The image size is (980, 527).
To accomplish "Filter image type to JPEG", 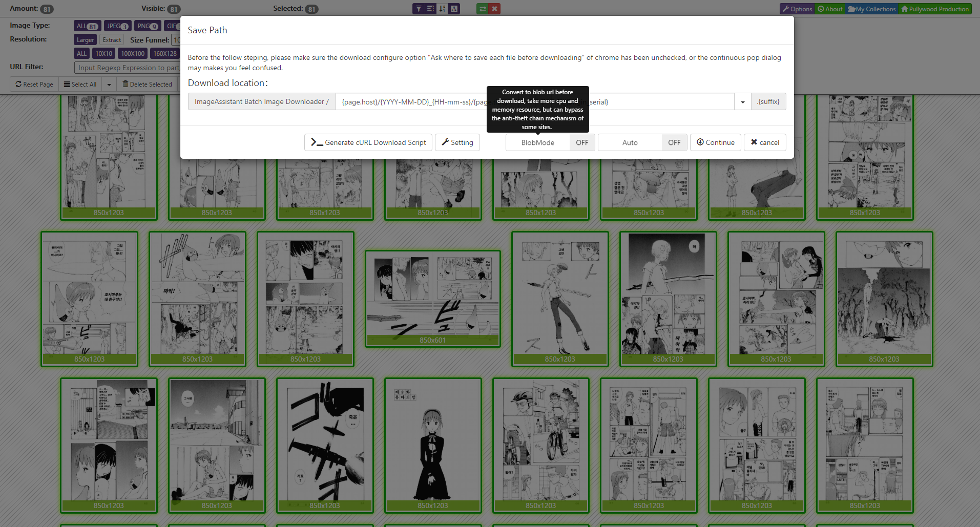I will 117,26.
